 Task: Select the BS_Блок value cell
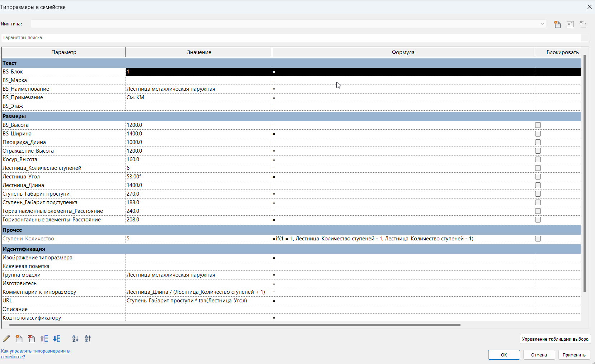[x=199, y=72]
